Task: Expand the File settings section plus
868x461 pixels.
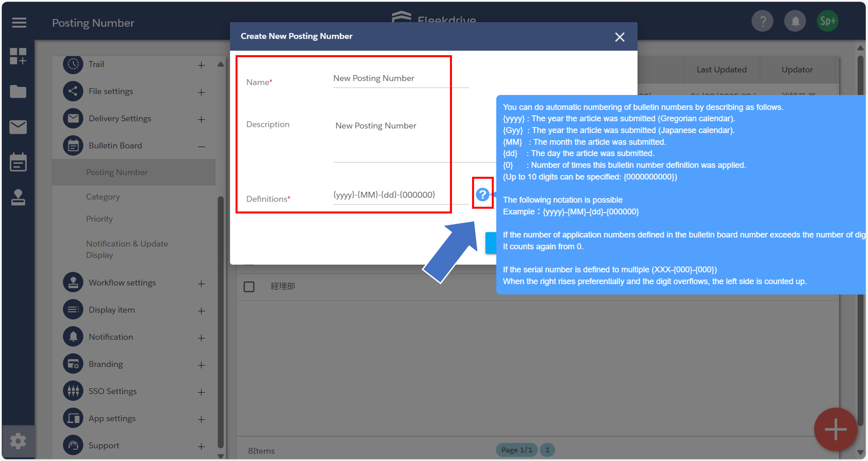Action: tap(201, 92)
